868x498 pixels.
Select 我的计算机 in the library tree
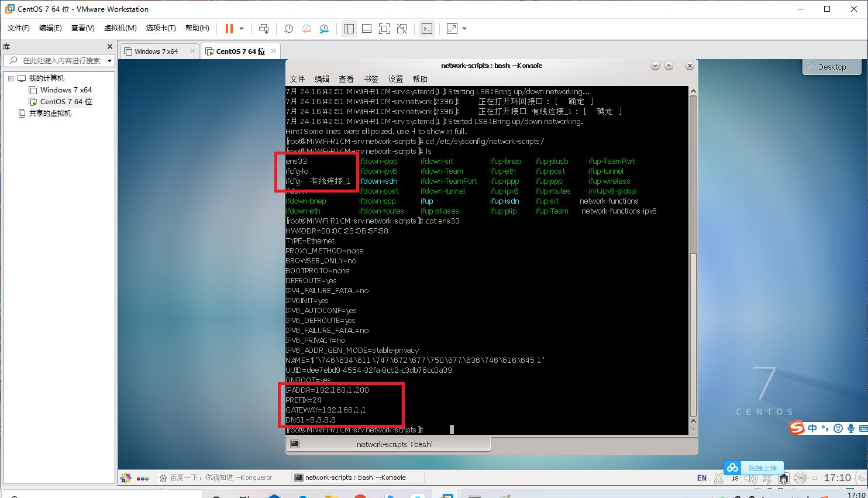coord(47,78)
